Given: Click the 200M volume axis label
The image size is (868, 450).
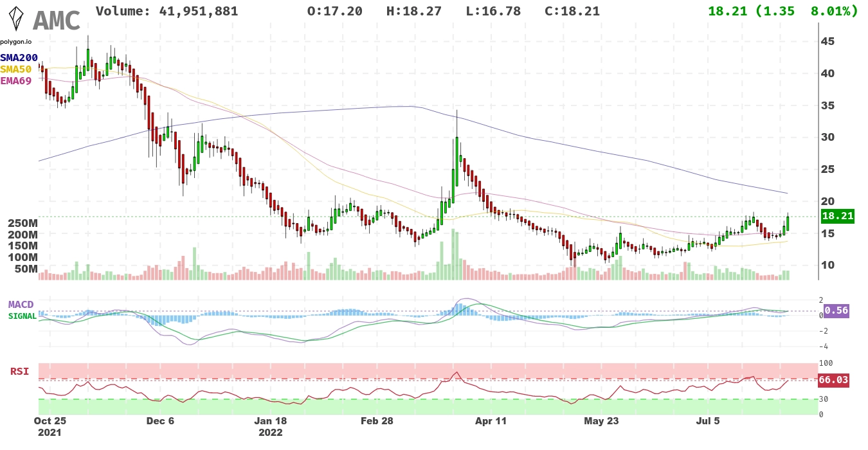Looking at the screenshot, I should (x=22, y=235).
